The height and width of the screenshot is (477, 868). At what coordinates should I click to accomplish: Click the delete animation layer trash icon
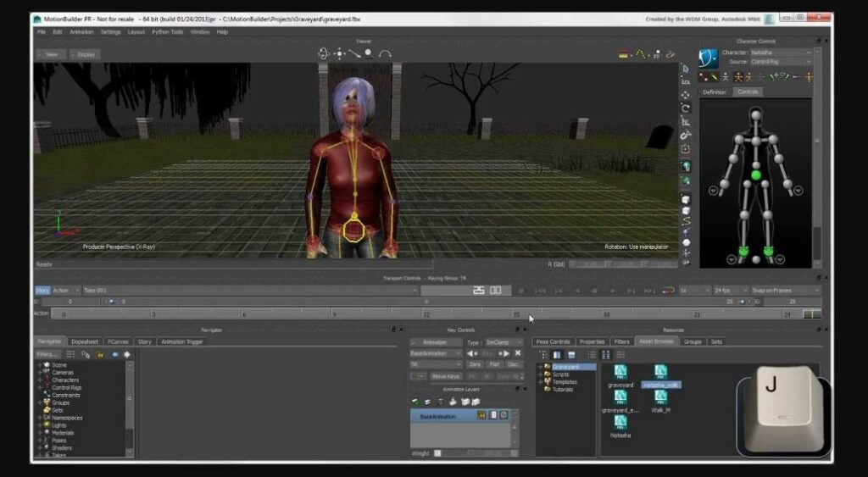[x=441, y=402]
